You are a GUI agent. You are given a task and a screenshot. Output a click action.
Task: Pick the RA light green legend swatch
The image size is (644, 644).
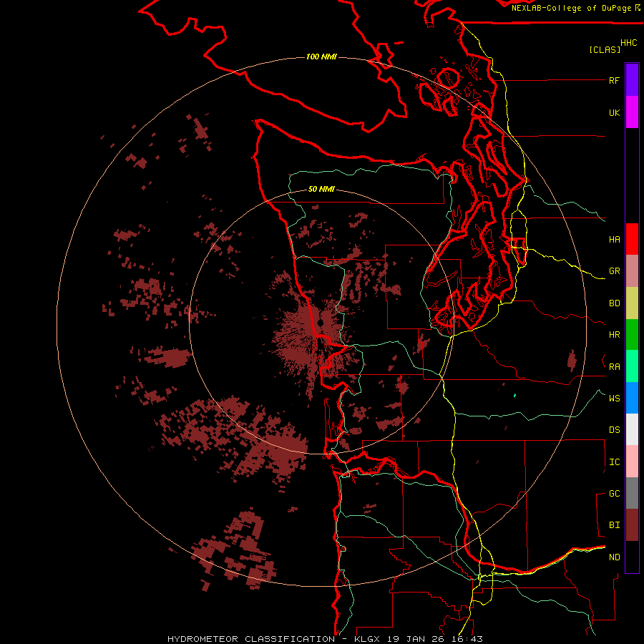(x=632, y=366)
